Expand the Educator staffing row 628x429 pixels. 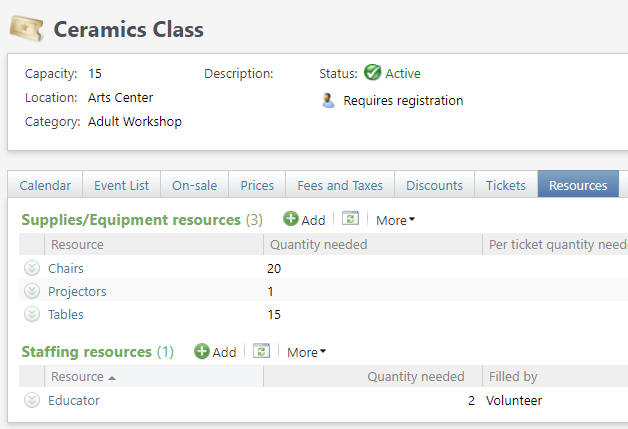pyautogui.click(x=32, y=401)
